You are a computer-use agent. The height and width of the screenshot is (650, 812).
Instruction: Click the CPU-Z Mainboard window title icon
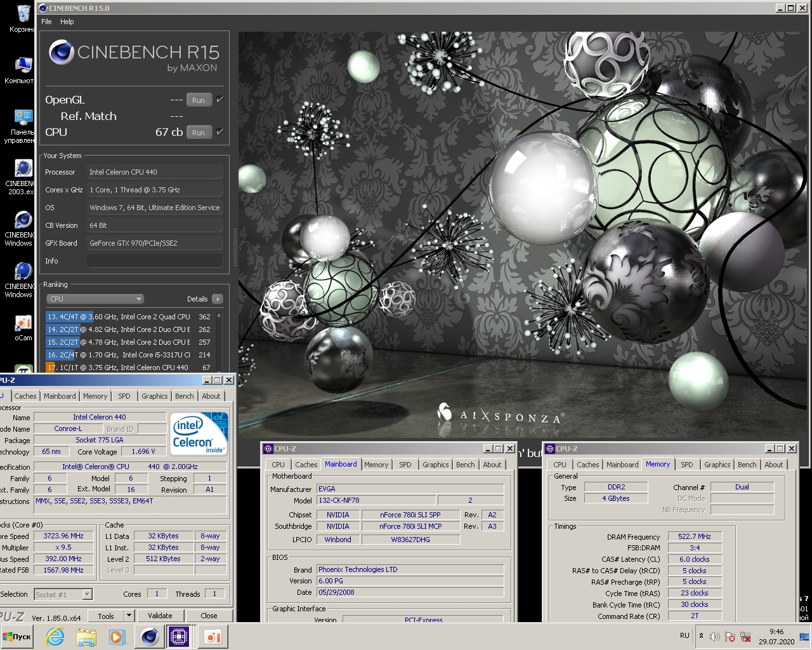click(x=268, y=449)
